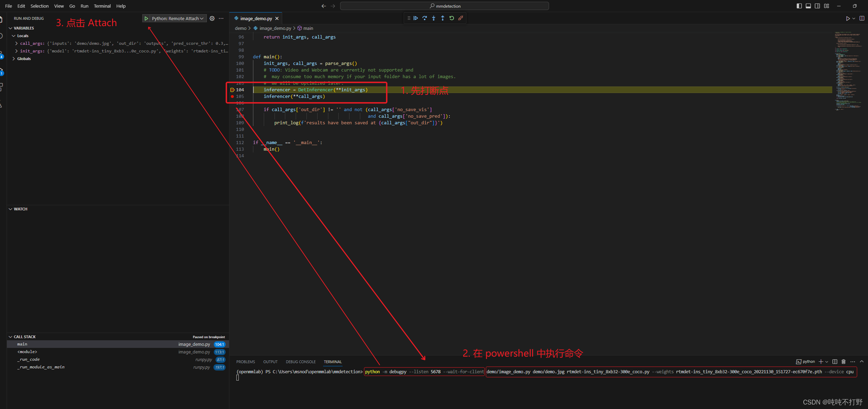Toggle the bottom panel layout icon
The image size is (868, 409).
pos(808,6)
